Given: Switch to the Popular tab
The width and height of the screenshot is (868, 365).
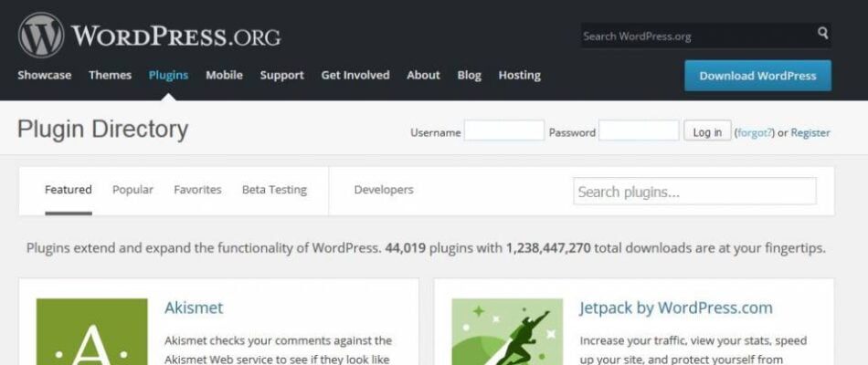Looking at the screenshot, I should coord(132,190).
